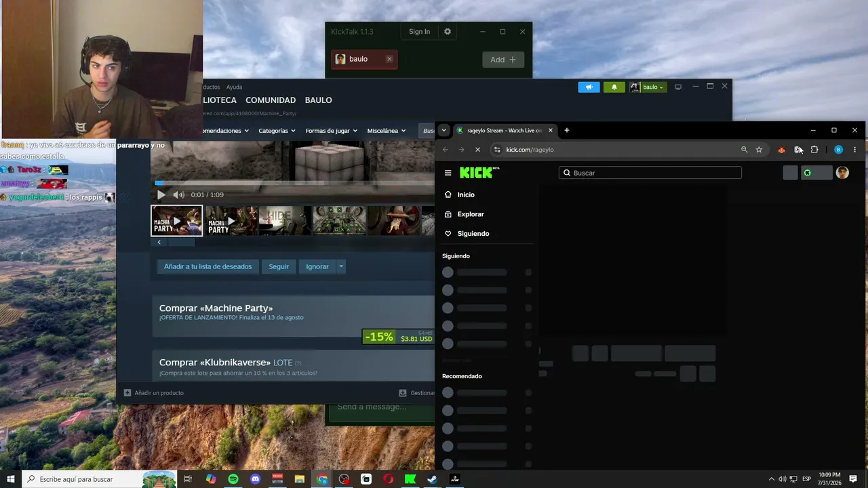Click the Windows taskbar search box
The width and height of the screenshot is (868, 488).
coord(99,479)
